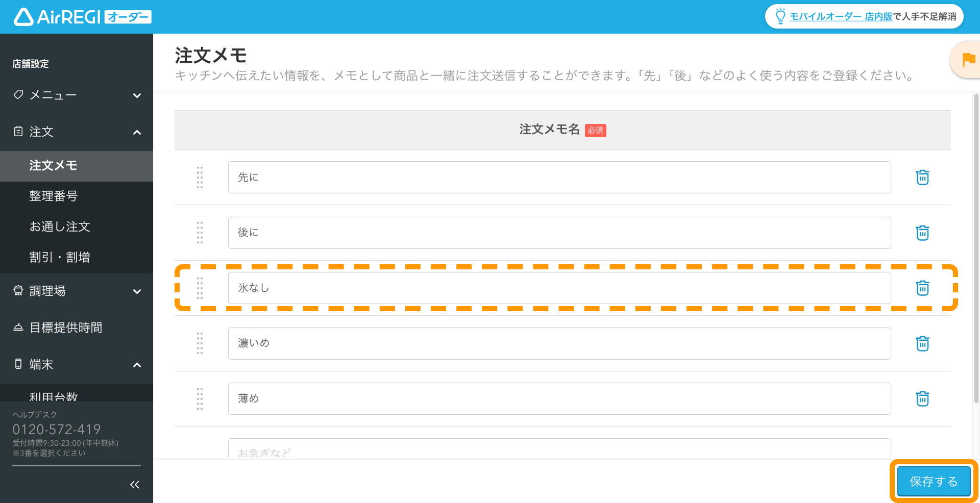This screenshot has height=503, width=980.
Task: Expand the 調理場 section chevron
Action: point(137,291)
